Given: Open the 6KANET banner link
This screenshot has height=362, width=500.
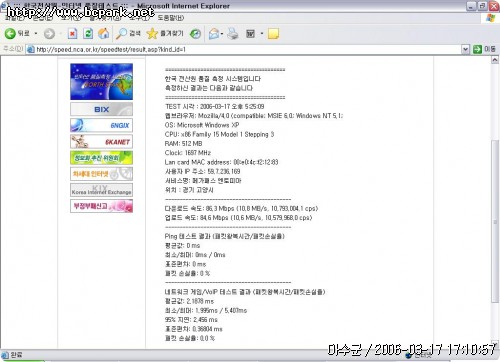Looking at the screenshot, I should (x=101, y=141).
